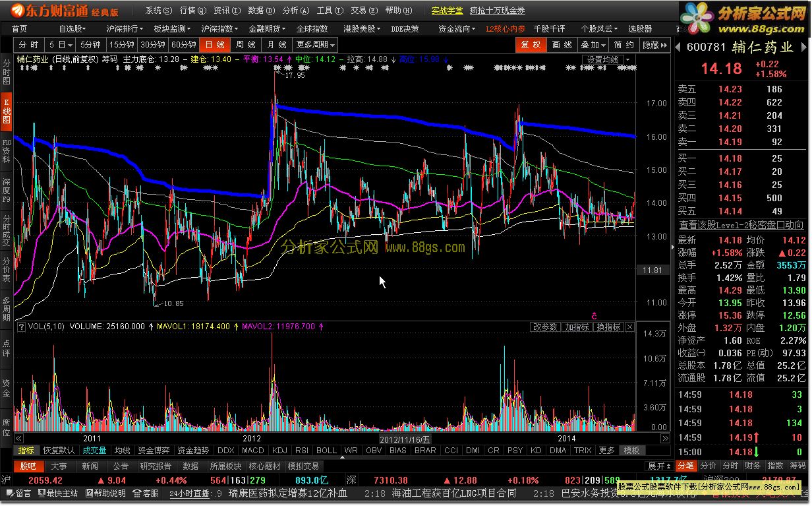Viewport: 812px width, 506px height.
Task: Open the 帮助(H) menu
Action: pos(399,11)
